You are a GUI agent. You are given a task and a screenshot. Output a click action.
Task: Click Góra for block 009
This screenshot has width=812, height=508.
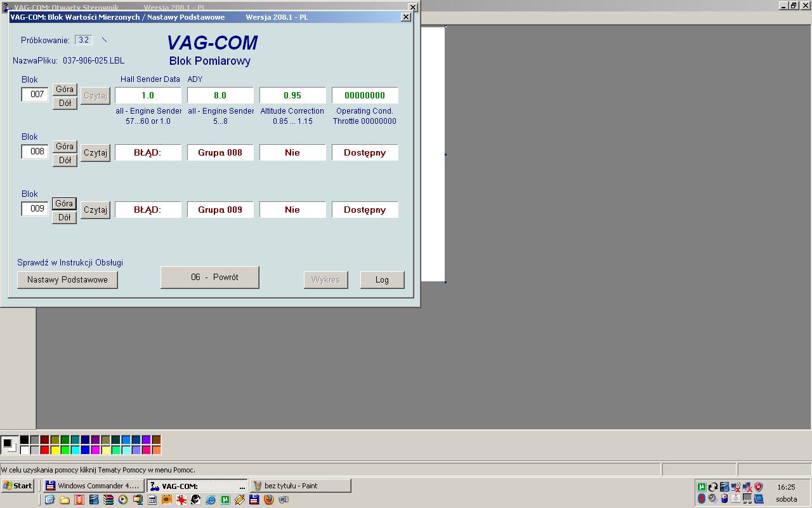click(x=64, y=204)
